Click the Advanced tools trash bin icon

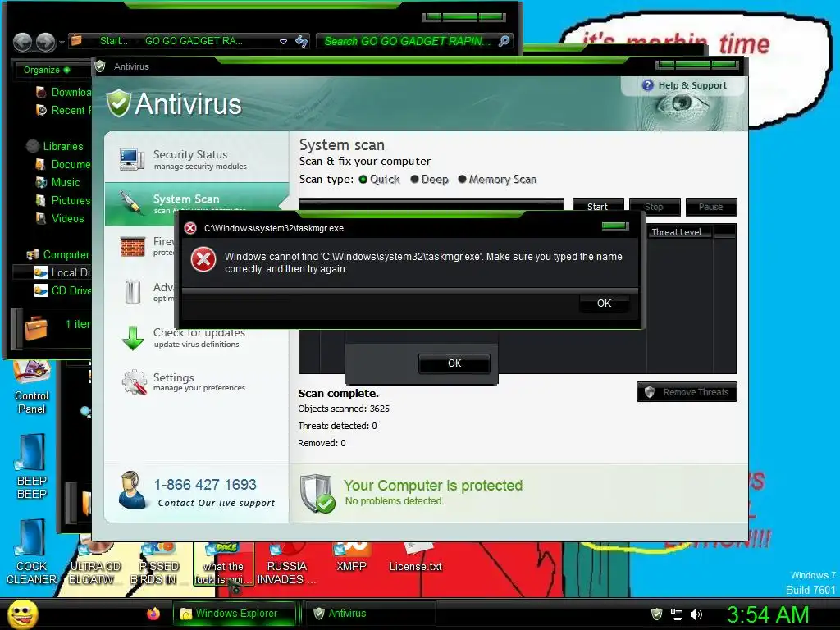(x=132, y=292)
